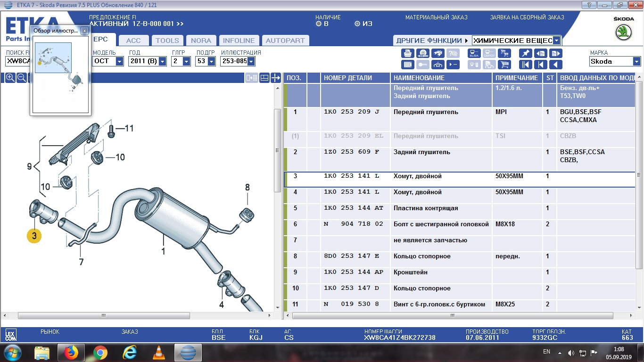Open the Windows Start menu

[x=12, y=352]
